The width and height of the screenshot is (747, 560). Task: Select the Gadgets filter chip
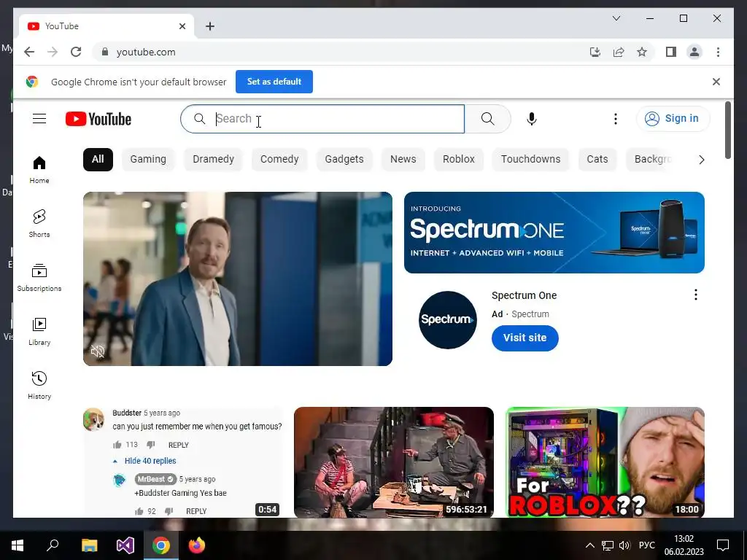point(344,159)
